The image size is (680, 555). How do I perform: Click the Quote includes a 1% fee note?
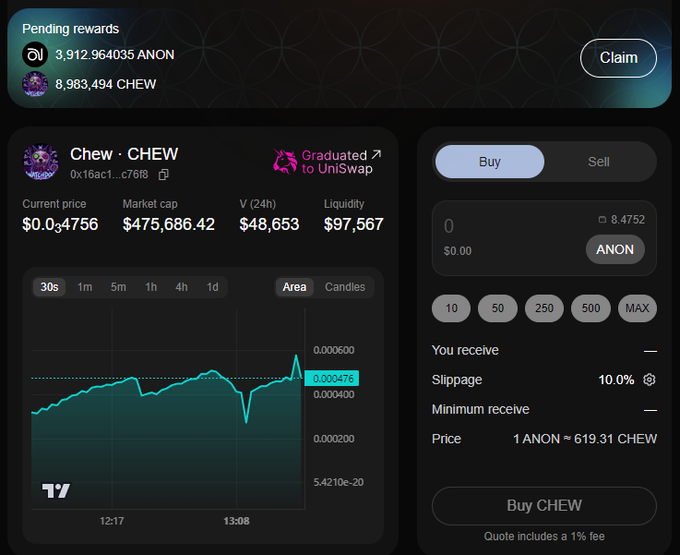544,536
